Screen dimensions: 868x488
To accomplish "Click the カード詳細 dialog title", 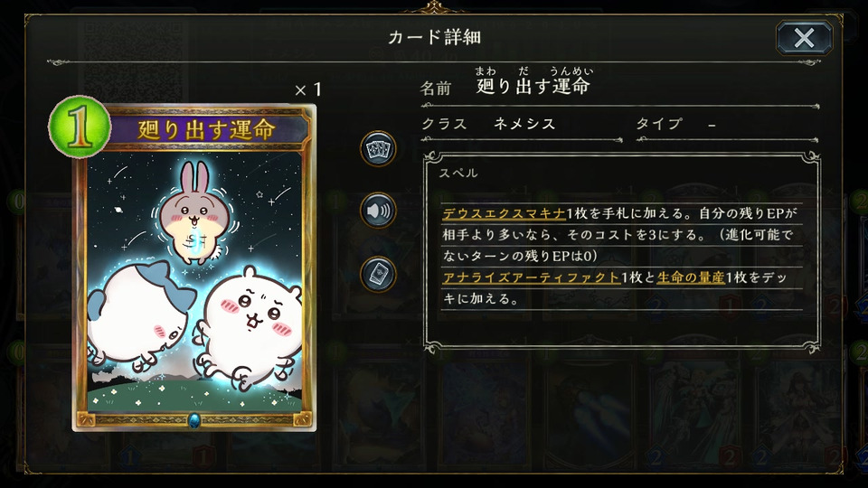I will click(434, 37).
